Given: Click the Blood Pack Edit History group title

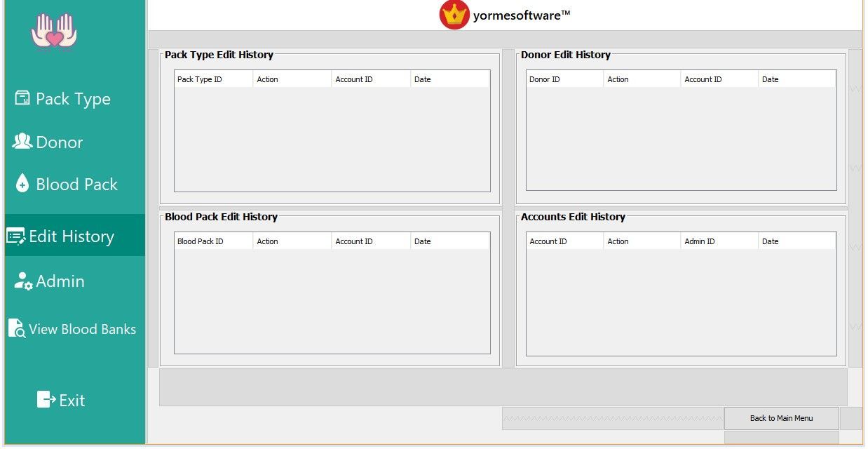Looking at the screenshot, I should pyautogui.click(x=221, y=217).
